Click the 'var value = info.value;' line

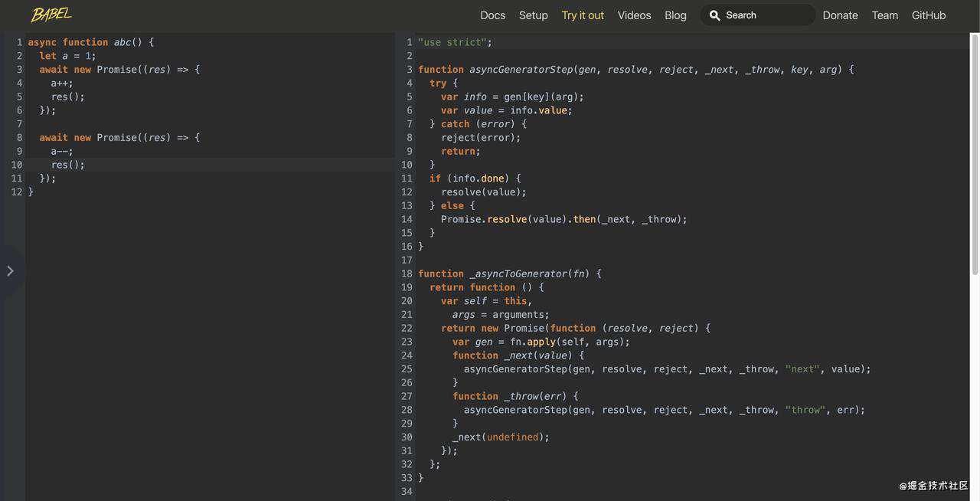[507, 110]
